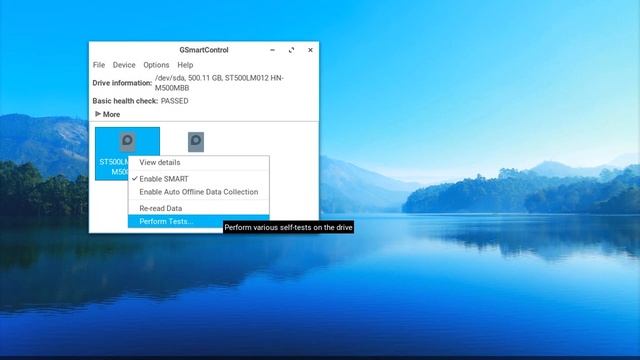Minimize the GSmartControl window

pos(272,50)
